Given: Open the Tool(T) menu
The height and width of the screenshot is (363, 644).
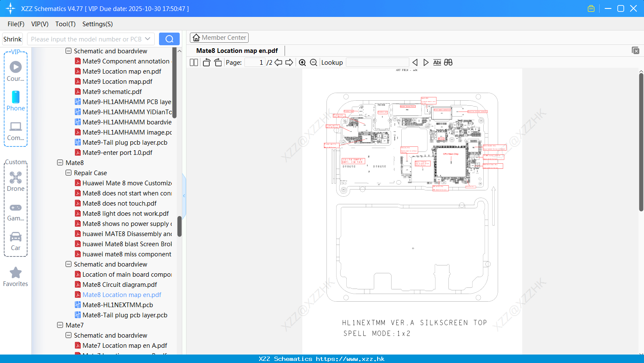Looking at the screenshot, I should click(x=66, y=24).
